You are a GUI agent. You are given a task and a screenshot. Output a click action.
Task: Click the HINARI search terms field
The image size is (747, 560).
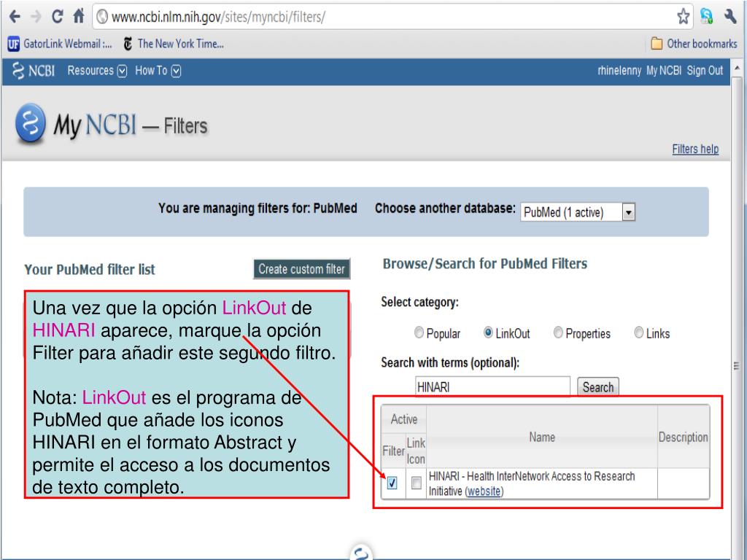492,386
